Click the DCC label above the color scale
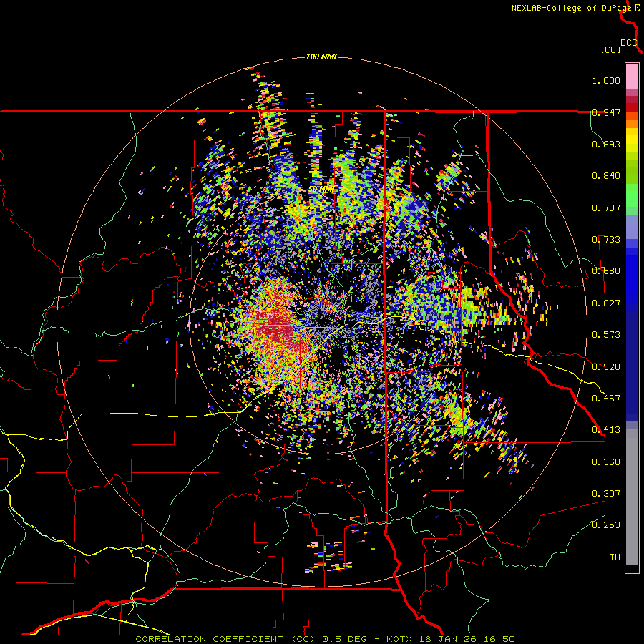The height and width of the screenshot is (644, 644). click(x=629, y=43)
